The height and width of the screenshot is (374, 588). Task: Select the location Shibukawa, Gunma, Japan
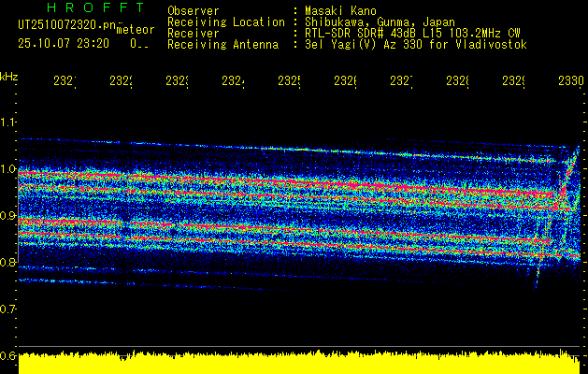(x=380, y=22)
